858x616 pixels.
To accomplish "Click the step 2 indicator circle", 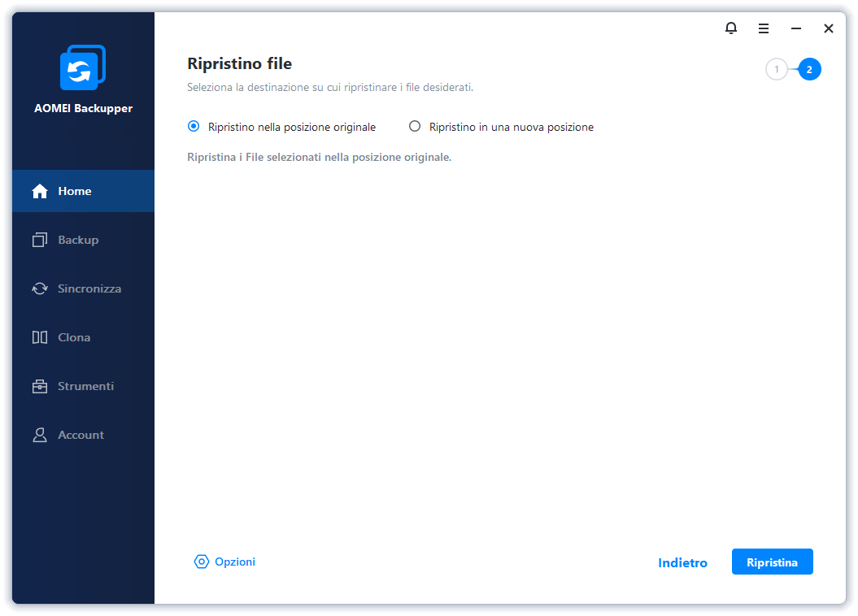I will pos(809,70).
